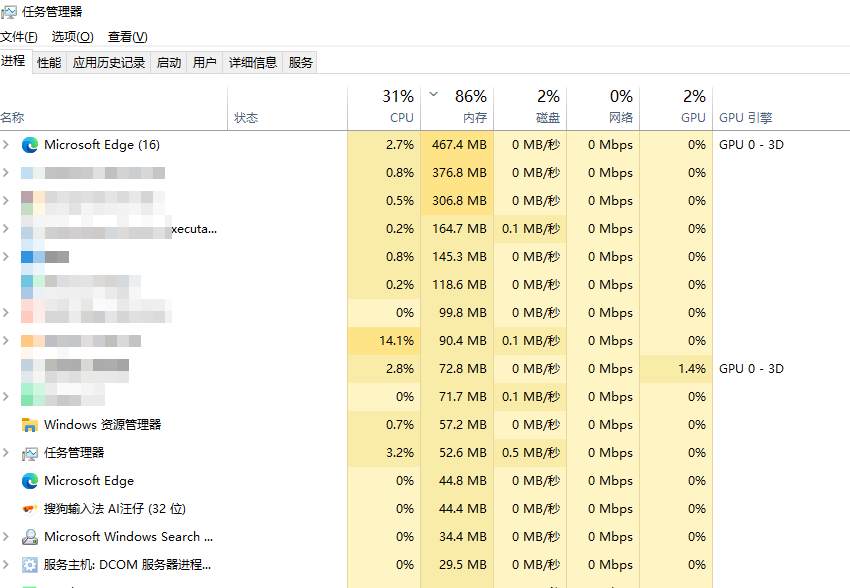The height and width of the screenshot is (588, 850).
Task: Click the 服务主机 DCOM gear icon
Action: [30, 565]
